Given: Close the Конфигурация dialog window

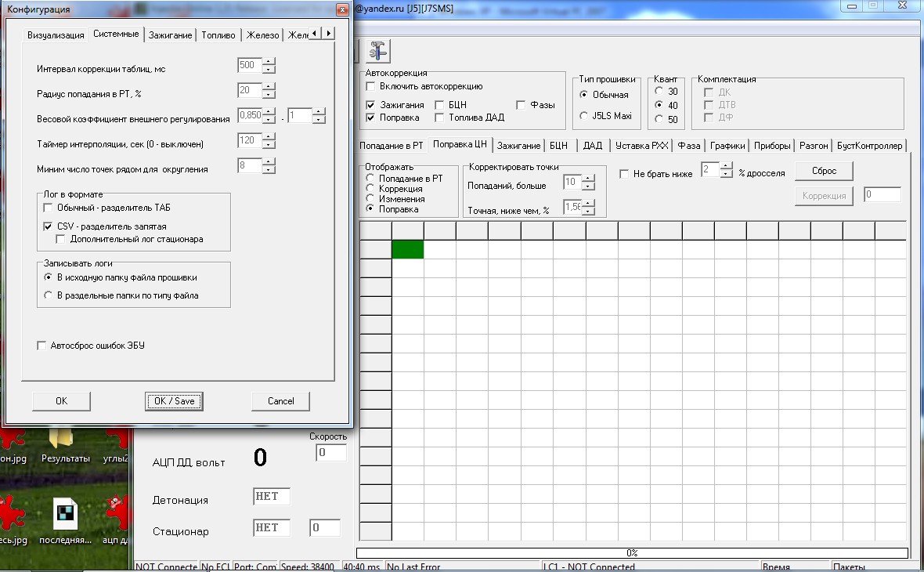Looking at the screenshot, I should (341, 9).
